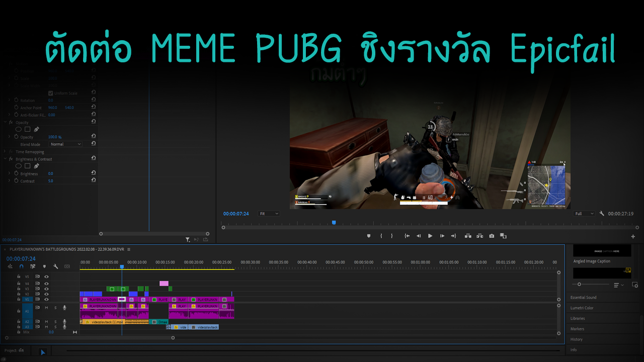Click the timeline timecode 00:00:07:24

(x=21, y=259)
